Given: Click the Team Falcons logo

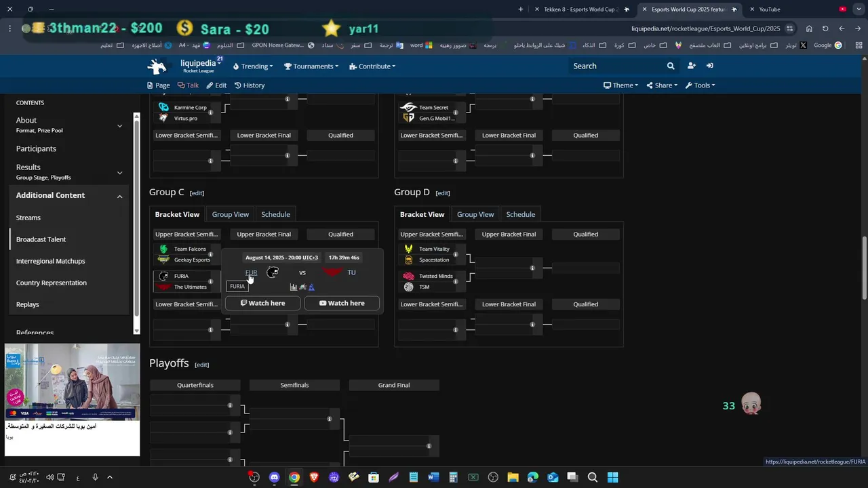Looking at the screenshot, I should click(x=163, y=249).
